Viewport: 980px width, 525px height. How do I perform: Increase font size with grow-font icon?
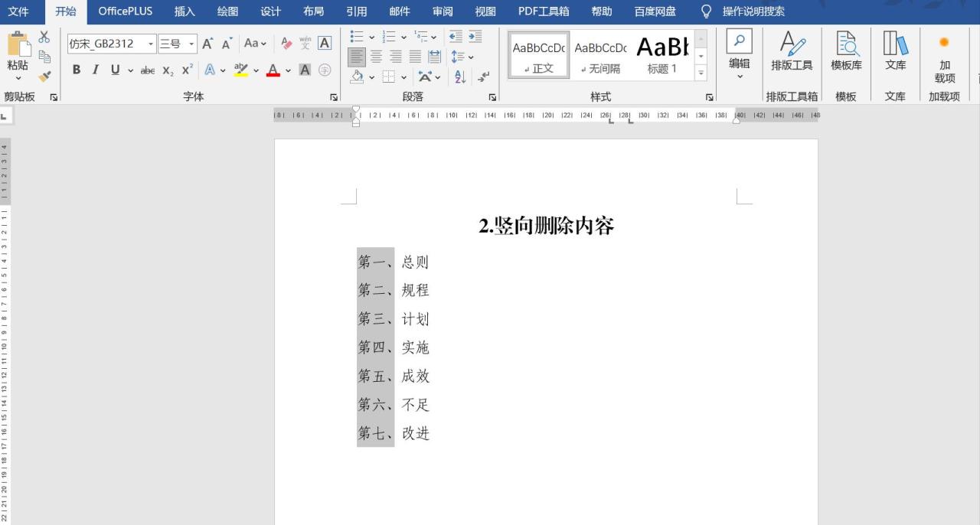pos(208,44)
